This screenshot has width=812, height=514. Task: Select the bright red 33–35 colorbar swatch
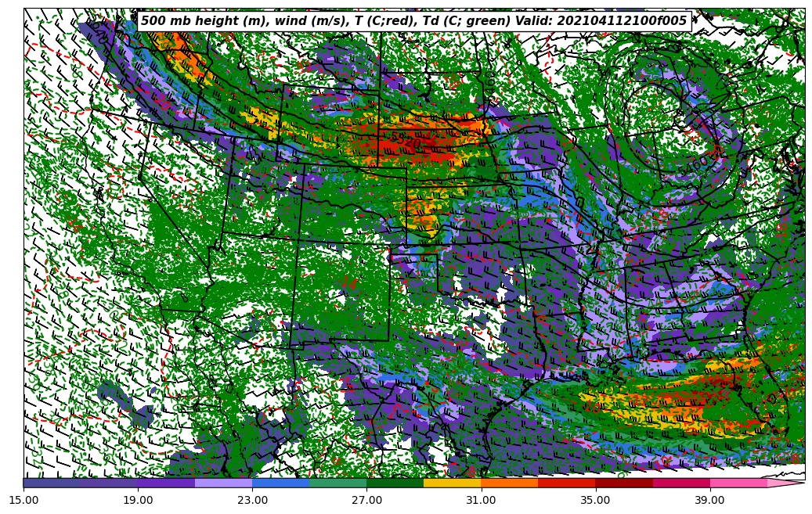click(x=566, y=483)
